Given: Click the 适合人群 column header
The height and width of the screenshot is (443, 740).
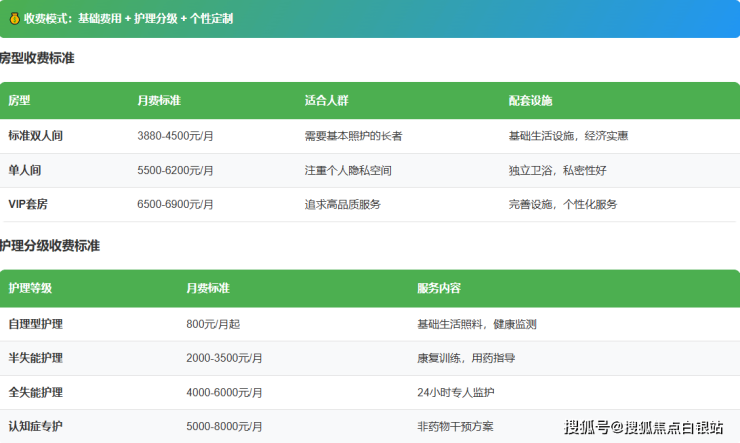Looking at the screenshot, I should [x=326, y=101].
